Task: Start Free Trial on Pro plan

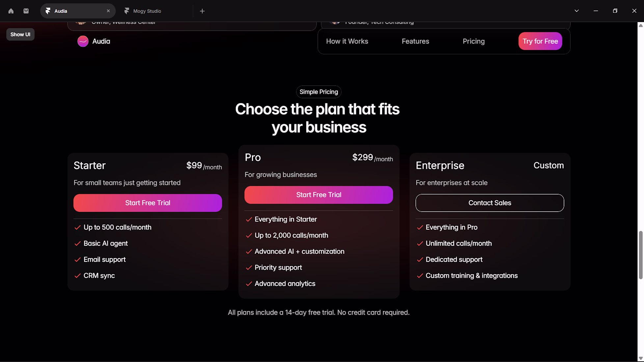Action: 318,195
